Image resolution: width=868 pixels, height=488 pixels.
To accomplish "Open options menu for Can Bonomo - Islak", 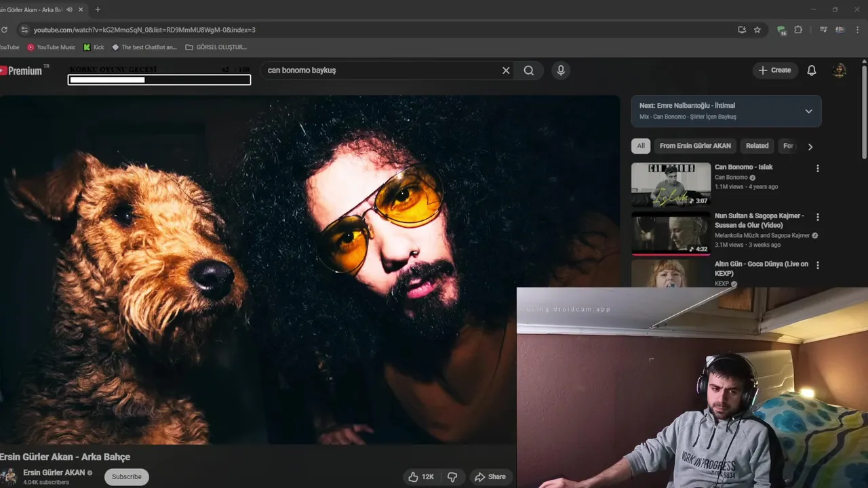I will 817,168.
